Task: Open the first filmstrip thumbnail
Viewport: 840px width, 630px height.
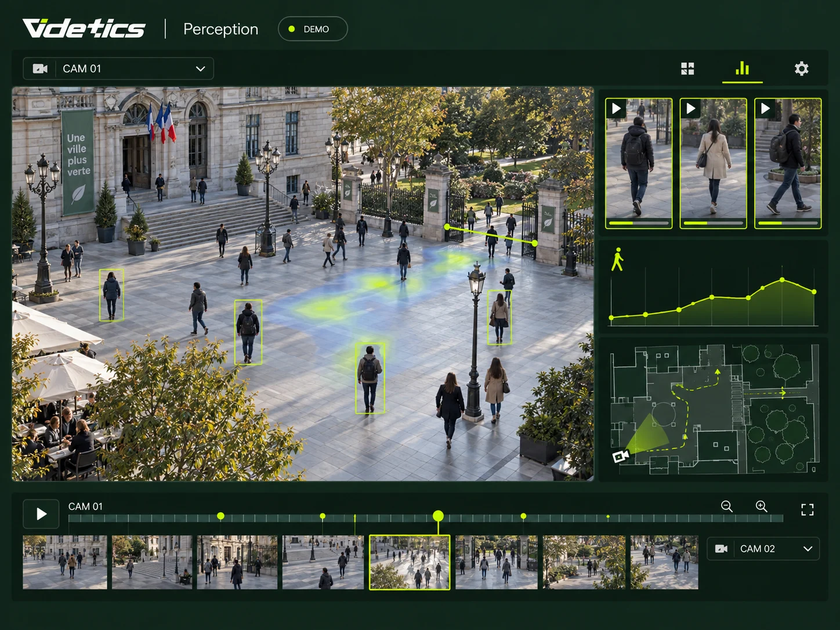Action: point(65,563)
